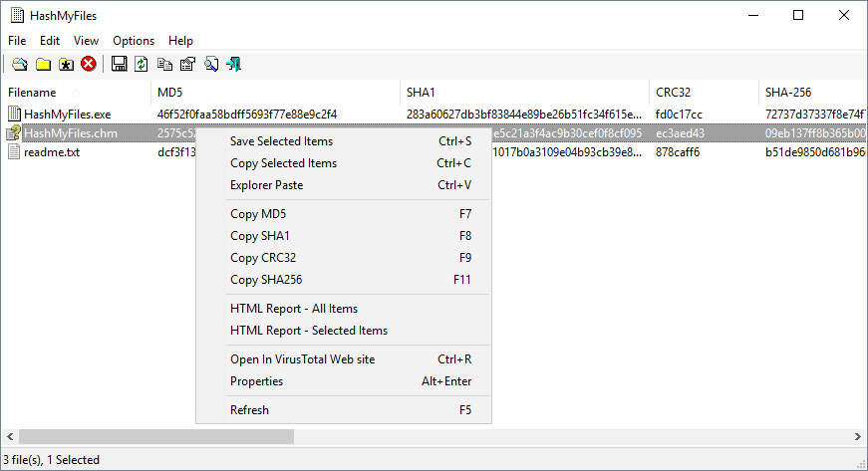The image size is (868, 471).
Task: Select Open In VirusTotal Web site
Action: point(302,359)
